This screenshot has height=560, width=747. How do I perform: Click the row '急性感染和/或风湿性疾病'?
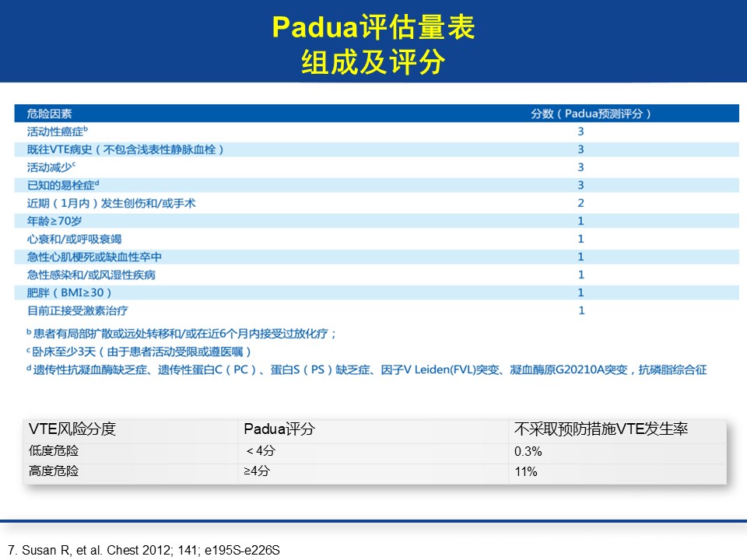(x=377, y=275)
